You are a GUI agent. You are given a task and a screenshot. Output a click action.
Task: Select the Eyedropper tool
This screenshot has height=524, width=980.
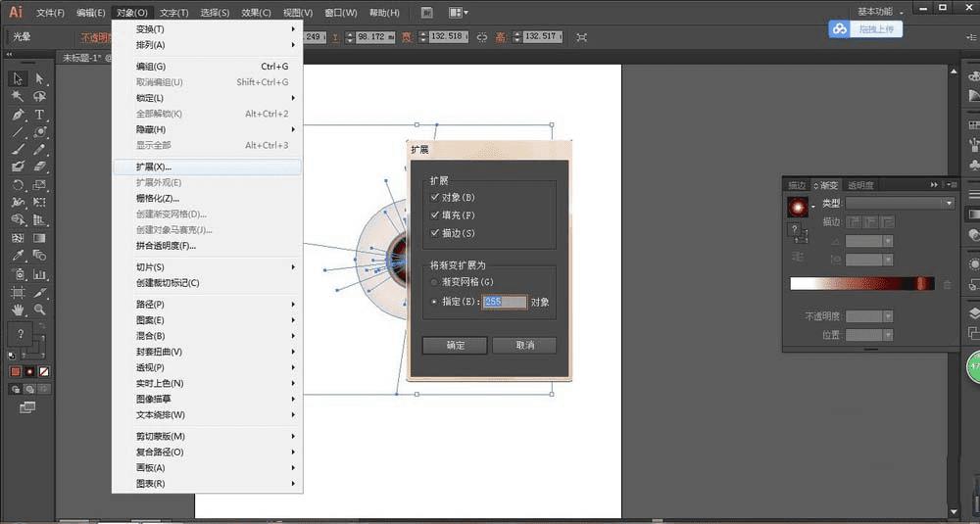click(18, 257)
